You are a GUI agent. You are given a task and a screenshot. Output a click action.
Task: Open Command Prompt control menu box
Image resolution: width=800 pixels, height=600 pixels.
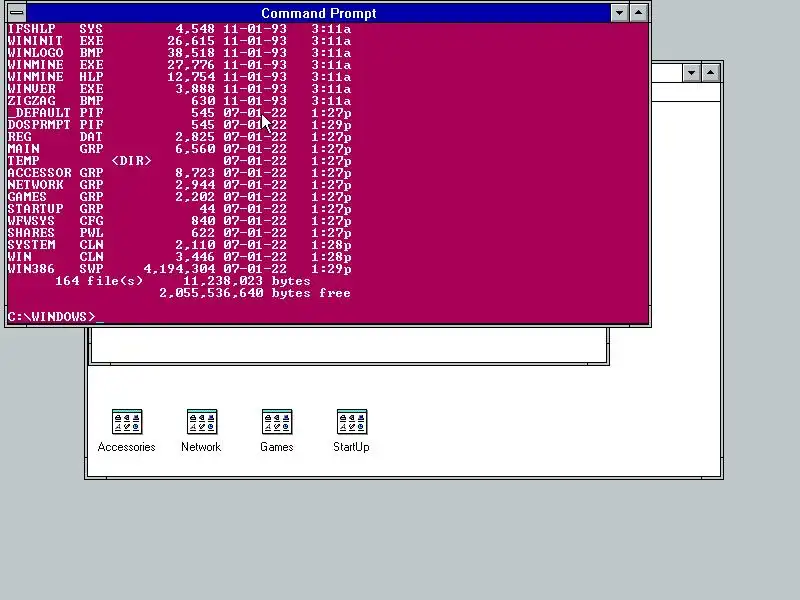(x=16, y=13)
